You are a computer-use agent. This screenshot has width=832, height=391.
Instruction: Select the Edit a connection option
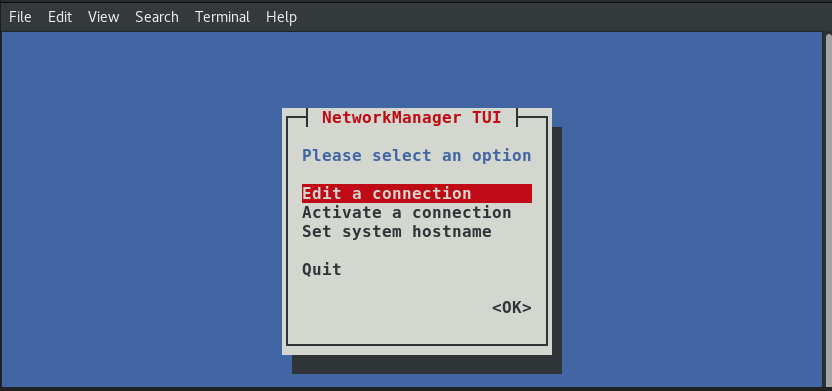pyautogui.click(x=417, y=194)
